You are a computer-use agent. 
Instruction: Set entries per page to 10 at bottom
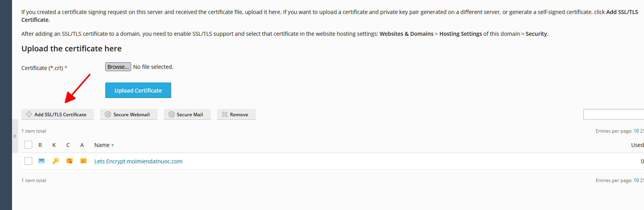(x=636, y=180)
